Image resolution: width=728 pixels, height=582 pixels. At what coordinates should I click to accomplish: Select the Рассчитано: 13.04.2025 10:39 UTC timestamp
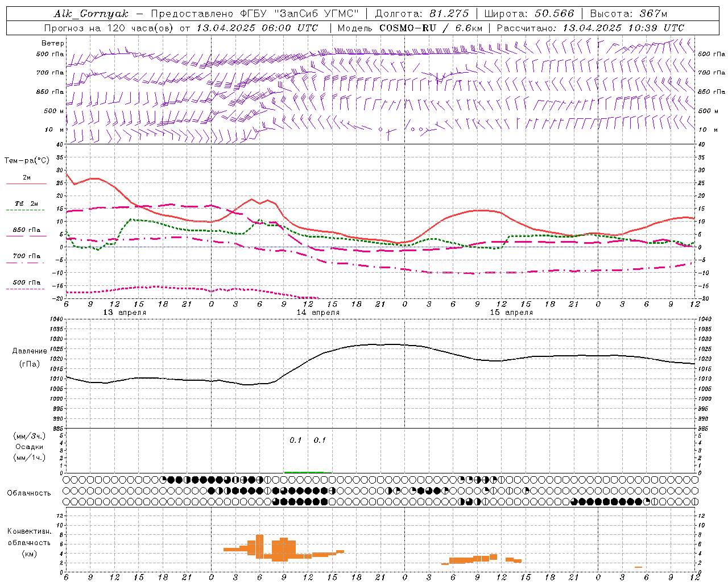[x=590, y=28]
